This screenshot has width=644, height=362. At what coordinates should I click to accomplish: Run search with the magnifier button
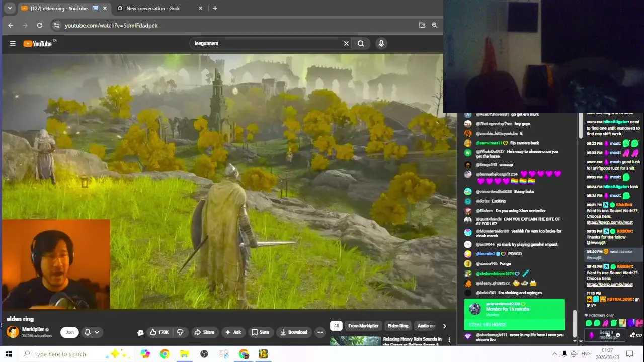coord(361,43)
